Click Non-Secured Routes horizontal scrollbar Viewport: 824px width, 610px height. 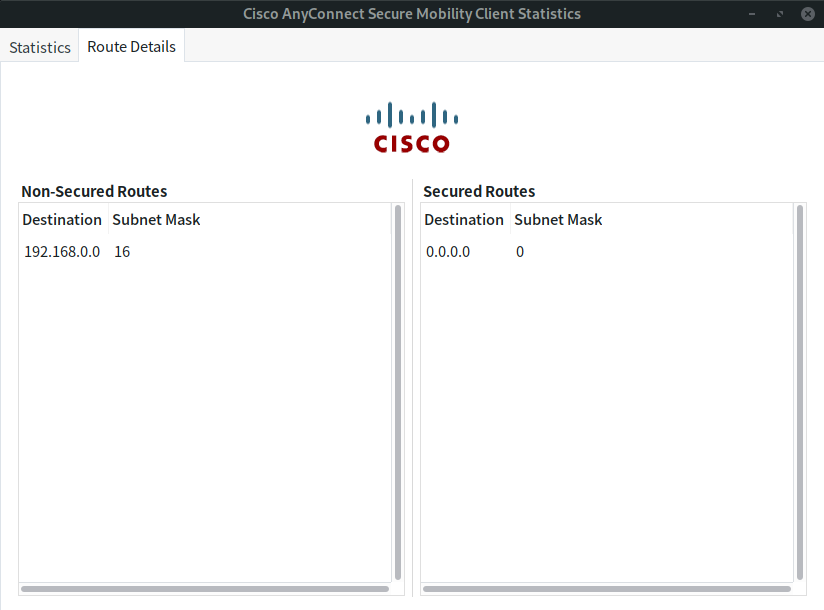click(x=205, y=589)
